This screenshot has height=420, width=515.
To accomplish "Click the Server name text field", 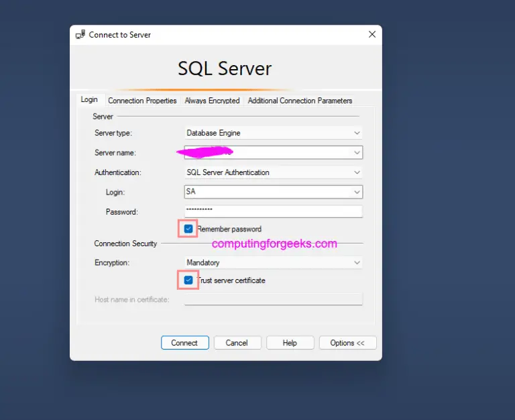I will click(x=268, y=152).
